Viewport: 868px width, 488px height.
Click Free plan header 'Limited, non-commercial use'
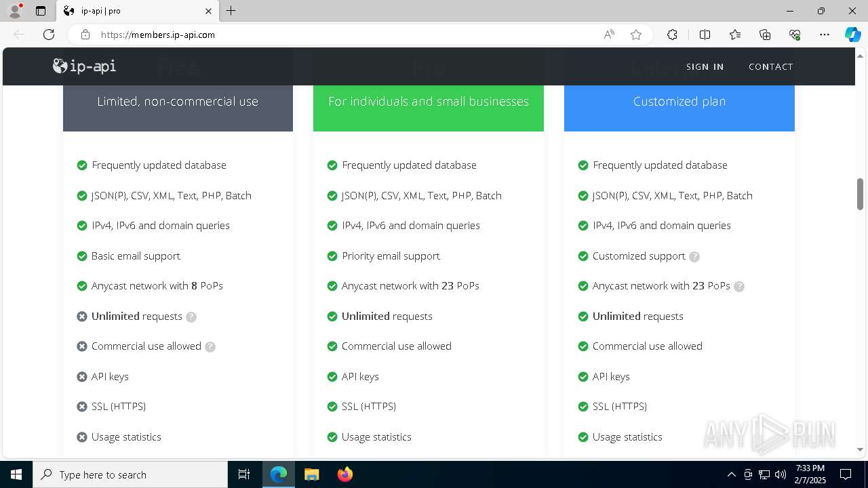click(178, 101)
